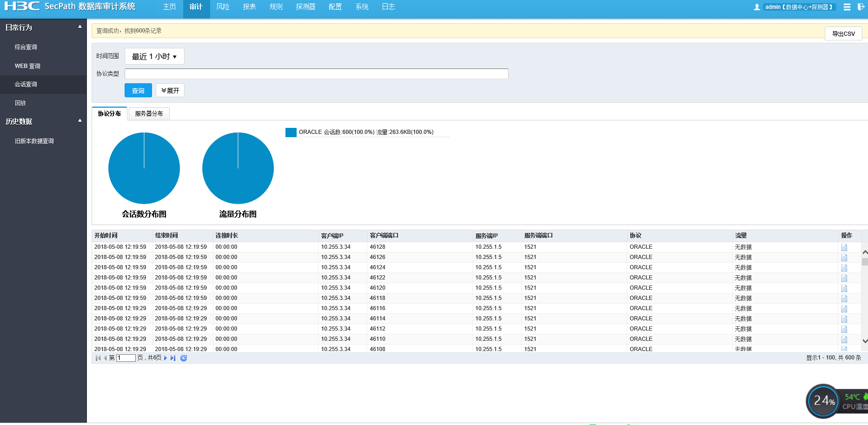Image resolution: width=868 pixels, height=425 pixels.
Task: Open the 最近 1 小时 time range dropdown
Action: [154, 56]
